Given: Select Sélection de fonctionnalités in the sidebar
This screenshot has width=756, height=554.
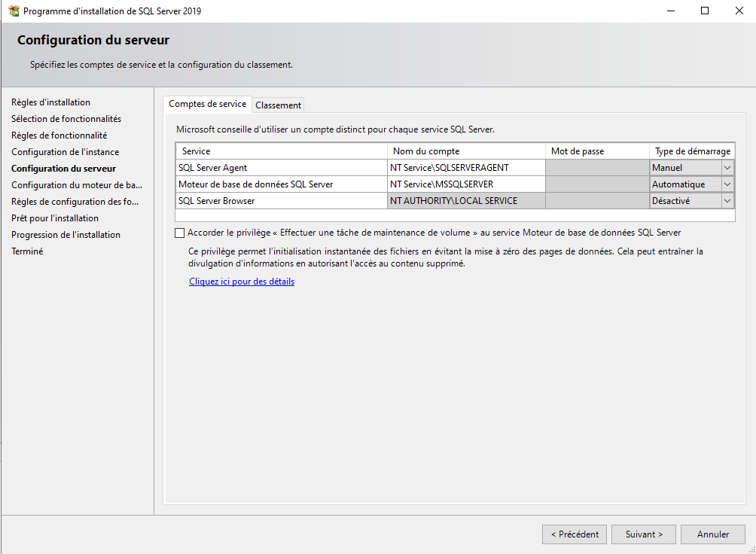Looking at the screenshot, I should pos(66,119).
